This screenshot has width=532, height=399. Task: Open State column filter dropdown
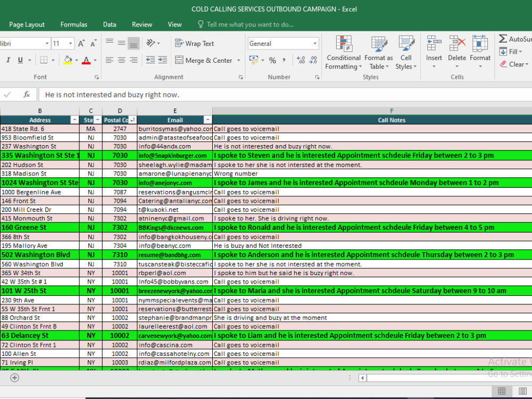click(x=98, y=120)
